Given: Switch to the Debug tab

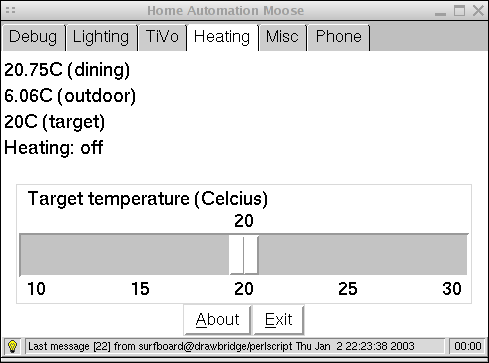Looking at the screenshot, I should (x=33, y=37).
